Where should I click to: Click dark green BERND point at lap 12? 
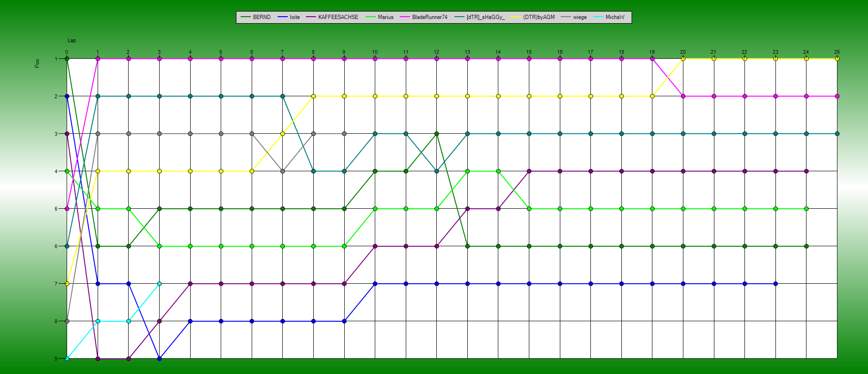(436, 134)
